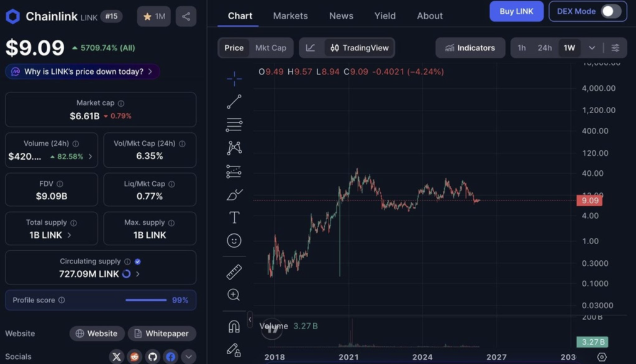The width and height of the screenshot is (636, 364).
Task: Click Max. supply 1B LINK value
Action: tap(150, 235)
